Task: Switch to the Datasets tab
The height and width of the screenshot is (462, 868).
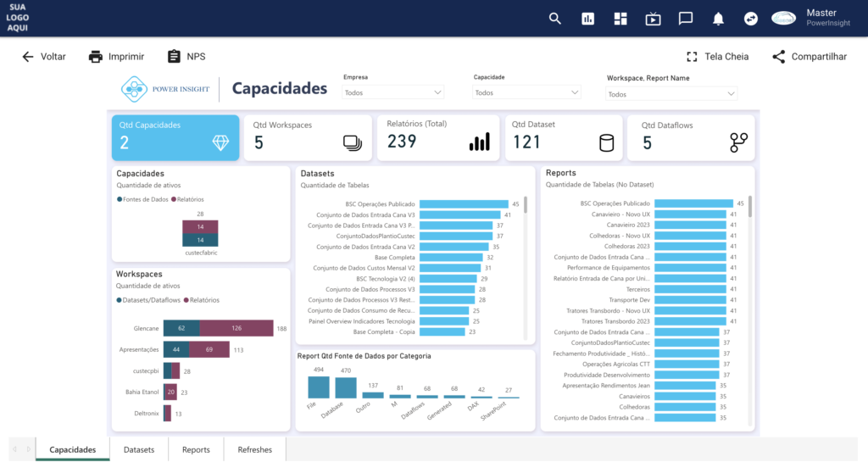Action: click(139, 450)
